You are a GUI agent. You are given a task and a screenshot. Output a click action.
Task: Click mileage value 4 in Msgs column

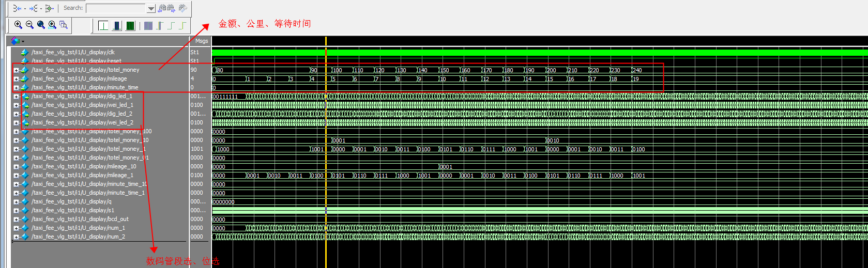[x=192, y=78]
